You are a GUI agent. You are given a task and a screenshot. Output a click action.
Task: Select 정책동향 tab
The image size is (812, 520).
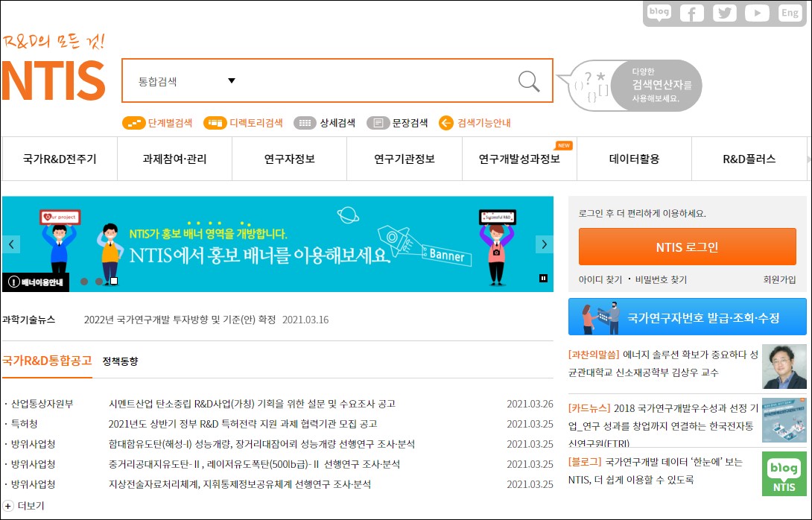point(120,361)
